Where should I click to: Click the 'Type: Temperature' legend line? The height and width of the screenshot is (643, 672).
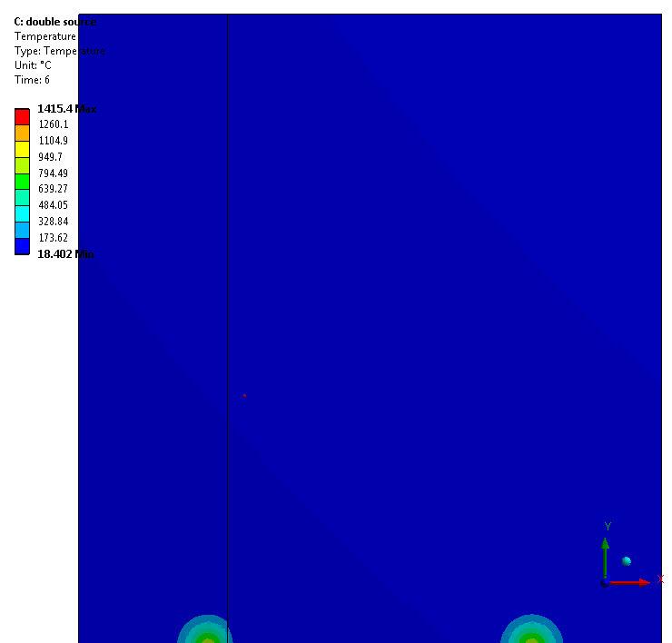pos(59,51)
